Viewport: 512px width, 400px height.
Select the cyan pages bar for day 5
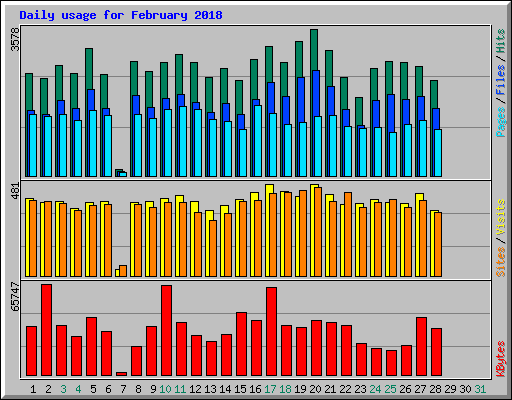click(93, 143)
